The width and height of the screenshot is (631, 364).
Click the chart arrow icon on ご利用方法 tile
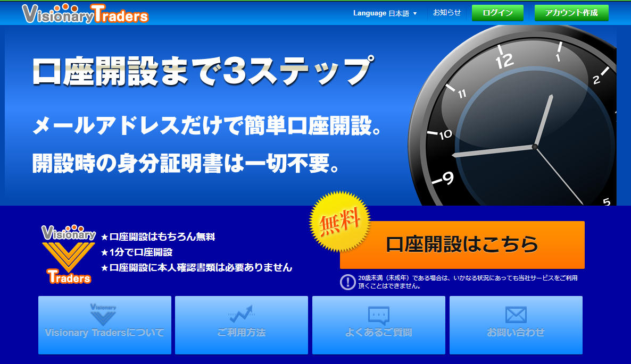point(241,314)
